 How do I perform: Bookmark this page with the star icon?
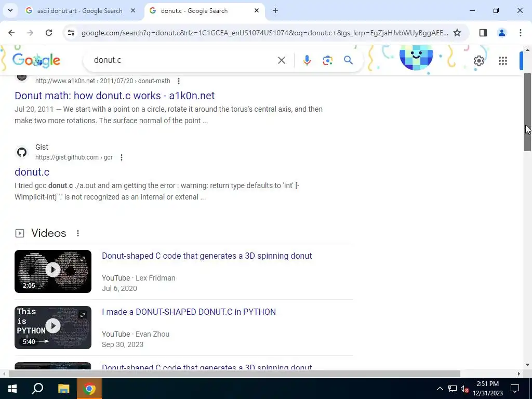coord(457,33)
